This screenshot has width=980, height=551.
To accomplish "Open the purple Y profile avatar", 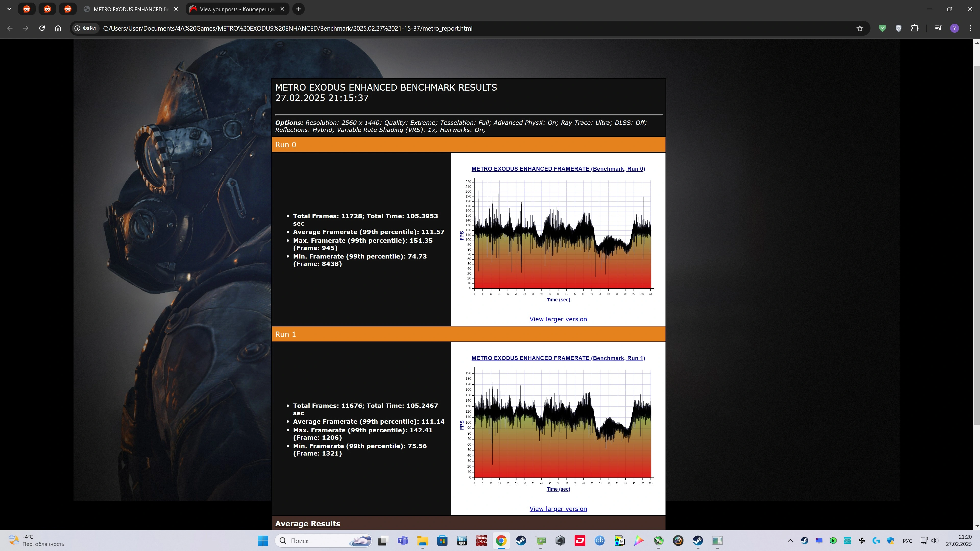I will point(954,28).
